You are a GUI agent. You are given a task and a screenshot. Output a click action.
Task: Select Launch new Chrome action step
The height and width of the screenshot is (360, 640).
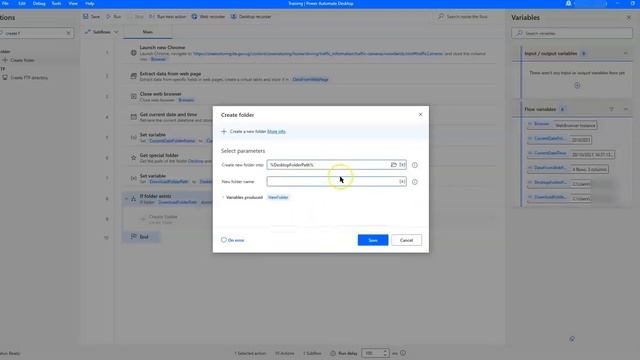click(x=310, y=53)
